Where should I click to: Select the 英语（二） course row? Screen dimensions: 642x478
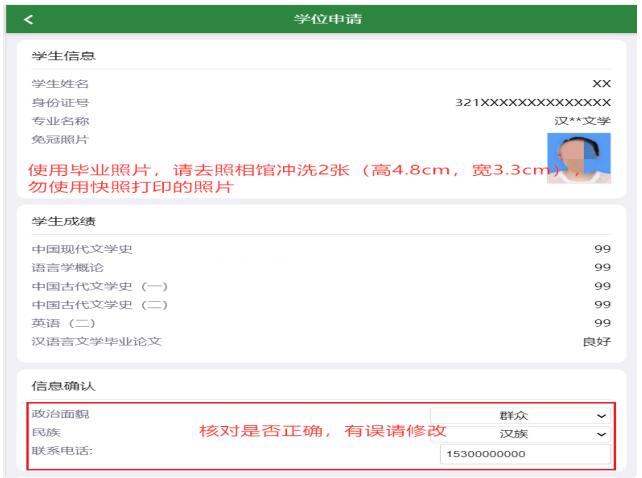click(321, 322)
